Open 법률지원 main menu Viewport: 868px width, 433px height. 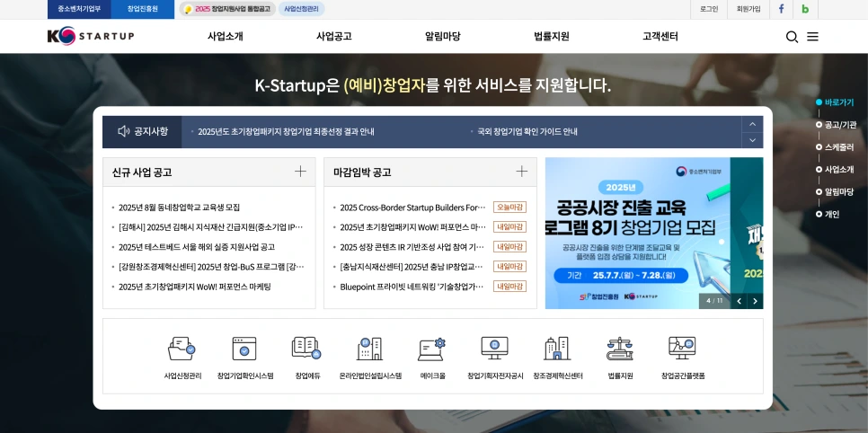(552, 37)
